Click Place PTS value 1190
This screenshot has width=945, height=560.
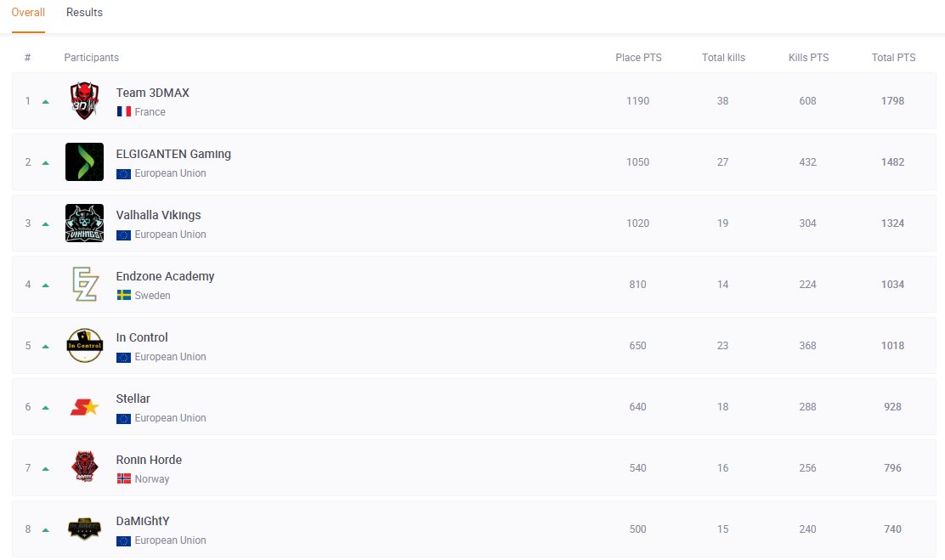[x=637, y=100]
